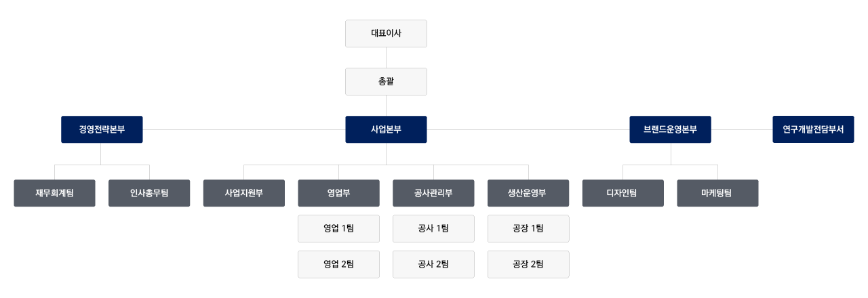Image resolution: width=868 pixels, height=298 pixels.
Task: Choose the 공사 1팀 box
Action: point(433,228)
